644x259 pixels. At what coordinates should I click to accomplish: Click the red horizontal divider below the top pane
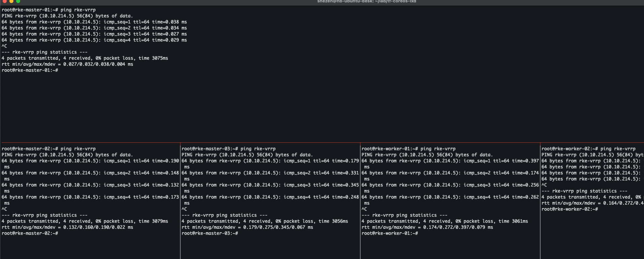(322, 143)
